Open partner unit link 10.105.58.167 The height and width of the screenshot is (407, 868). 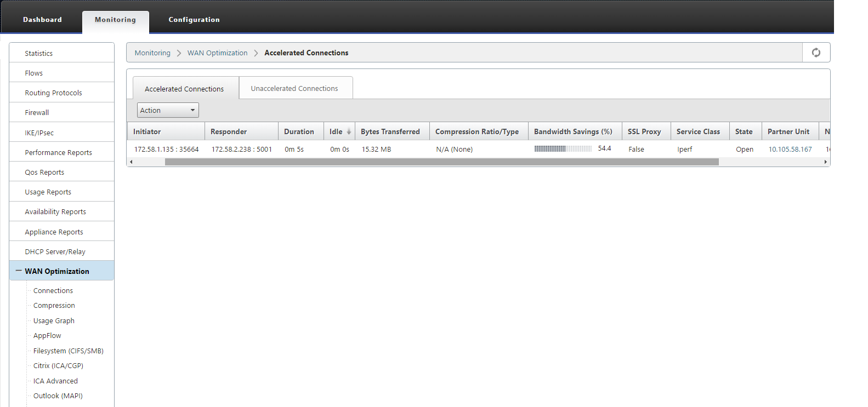tap(790, 149)
